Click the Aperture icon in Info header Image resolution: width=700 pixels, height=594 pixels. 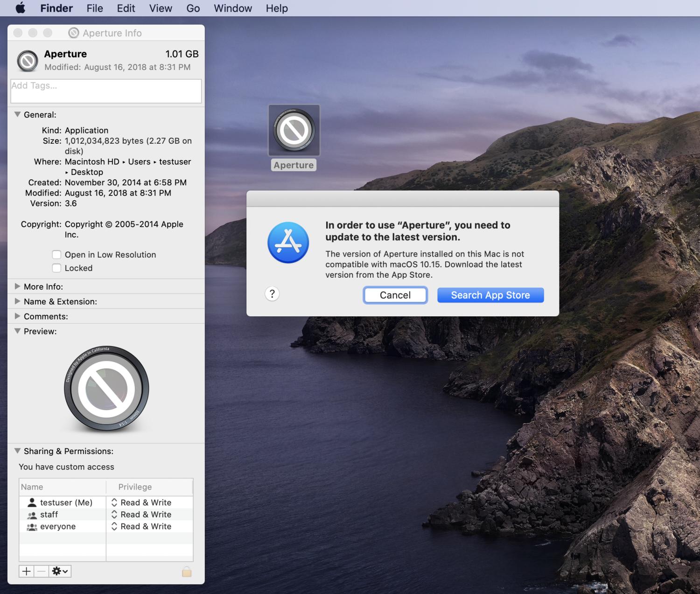pos(28,61)
